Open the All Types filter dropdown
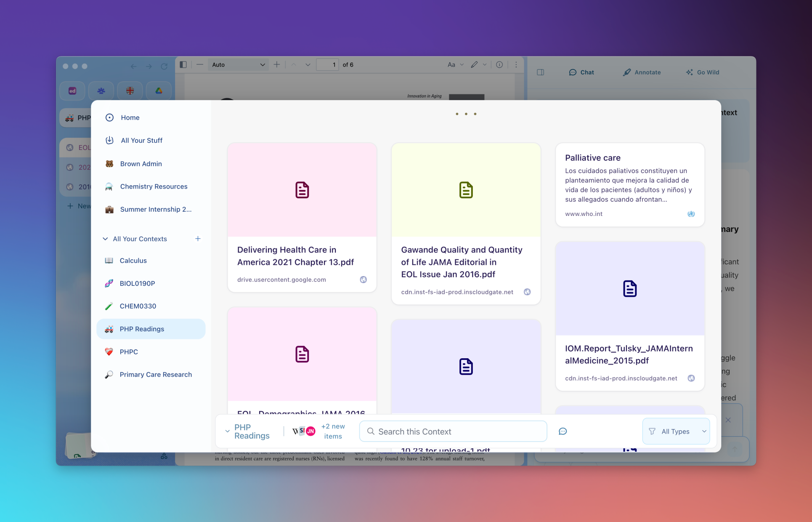The image size is (812, 522). click(677, 431)
